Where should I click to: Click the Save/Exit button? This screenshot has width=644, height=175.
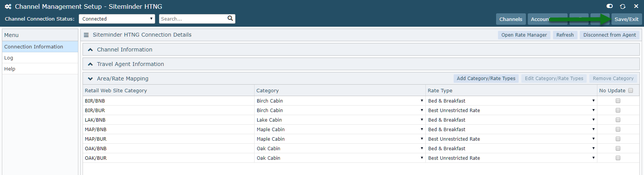pyautogui.click(x=626, y=19)
